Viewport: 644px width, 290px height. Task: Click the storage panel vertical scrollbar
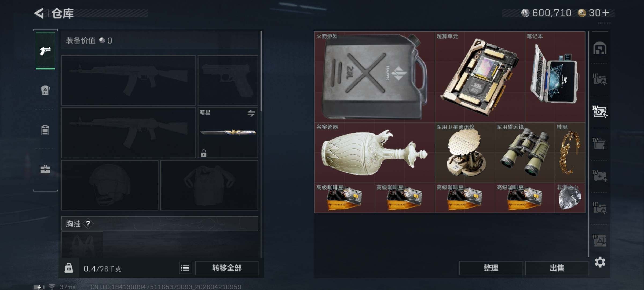coord(588,144)
